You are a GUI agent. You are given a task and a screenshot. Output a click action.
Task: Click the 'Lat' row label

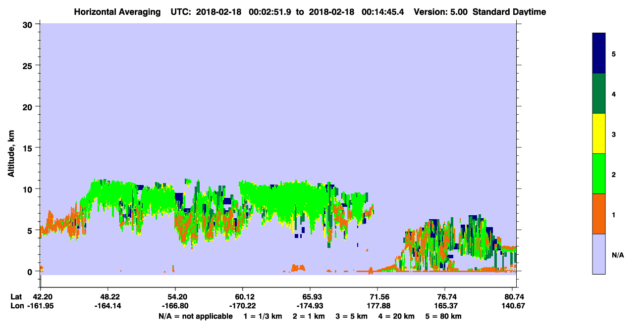pos(16,297)
